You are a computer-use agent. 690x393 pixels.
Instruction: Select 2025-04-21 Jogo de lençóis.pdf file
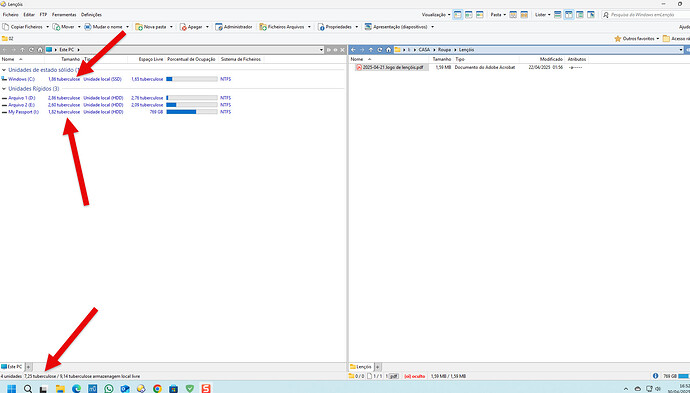(392, 67)
